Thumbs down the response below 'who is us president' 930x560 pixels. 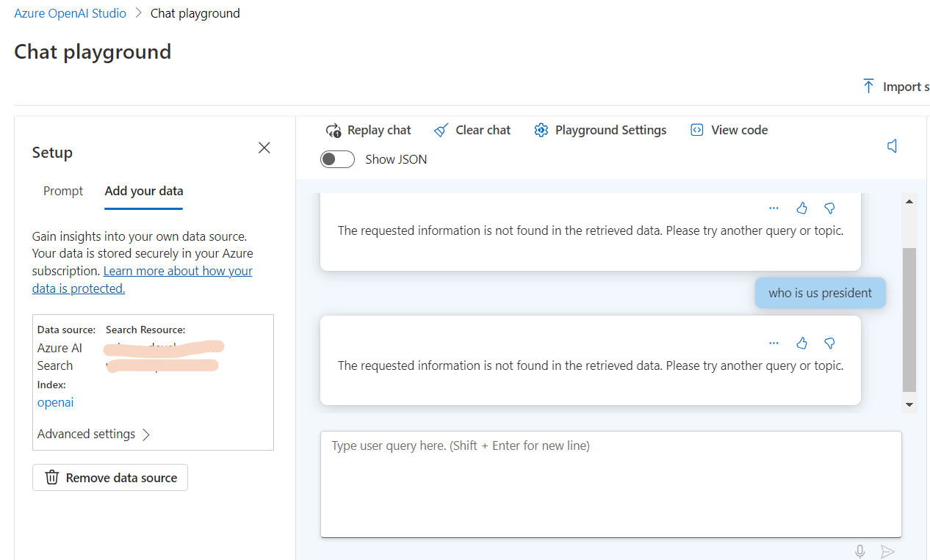point(829,343)
